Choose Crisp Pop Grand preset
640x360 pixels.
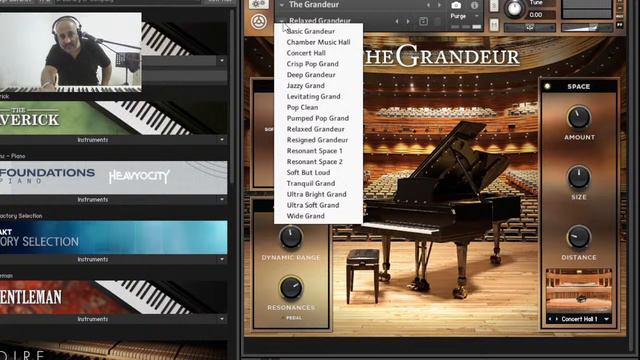[x=312, y=64]
